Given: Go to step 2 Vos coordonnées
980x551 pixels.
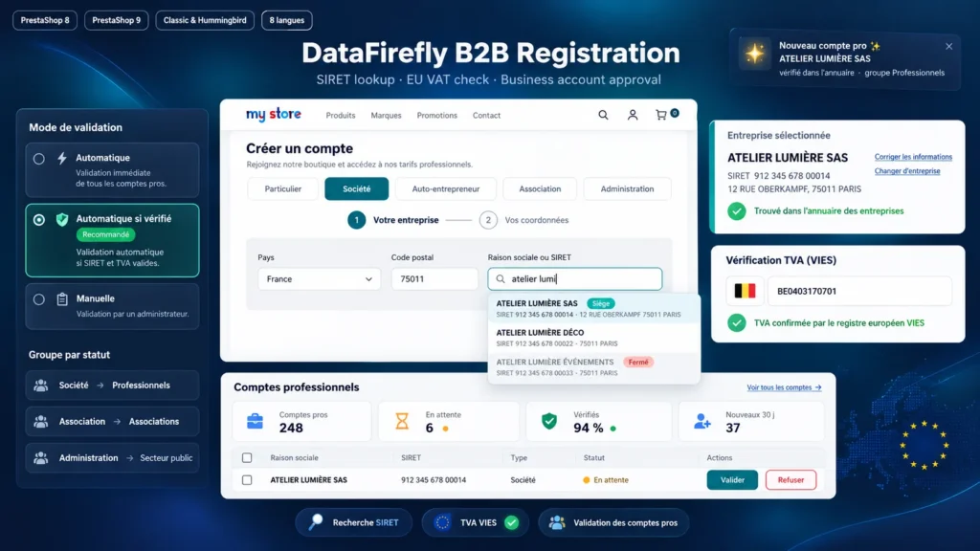Looking at the screenshot, I should coord(523,220).
